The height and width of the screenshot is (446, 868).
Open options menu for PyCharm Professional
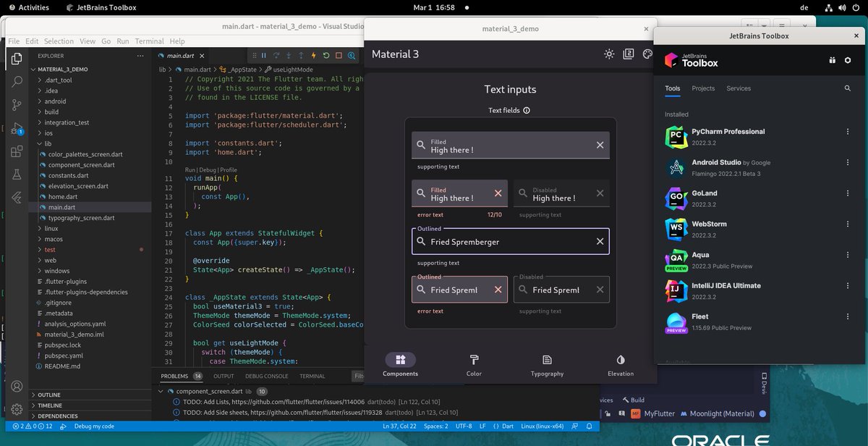(848, 132)
